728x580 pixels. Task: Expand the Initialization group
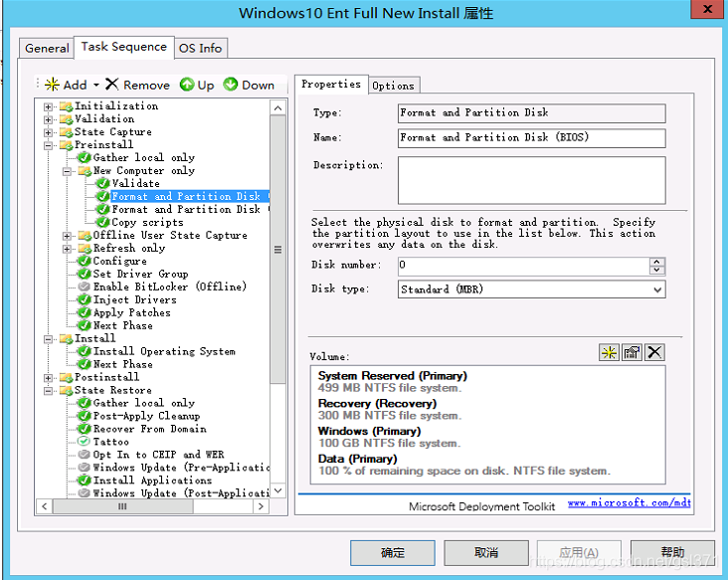click(48, 106)
